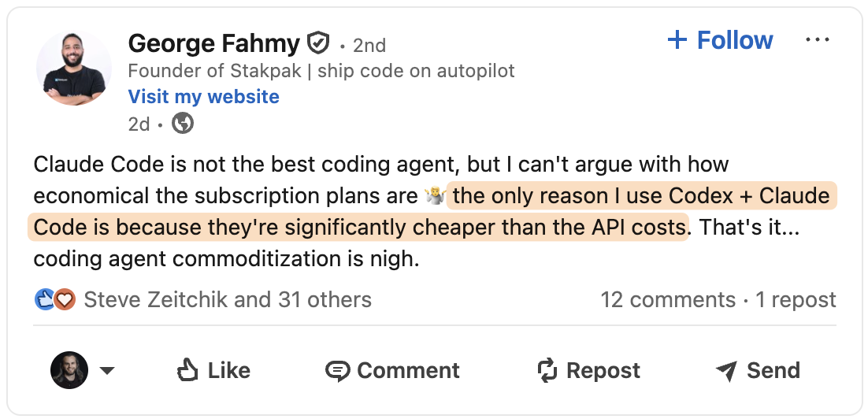View the 1 repost link

[796, 300]
